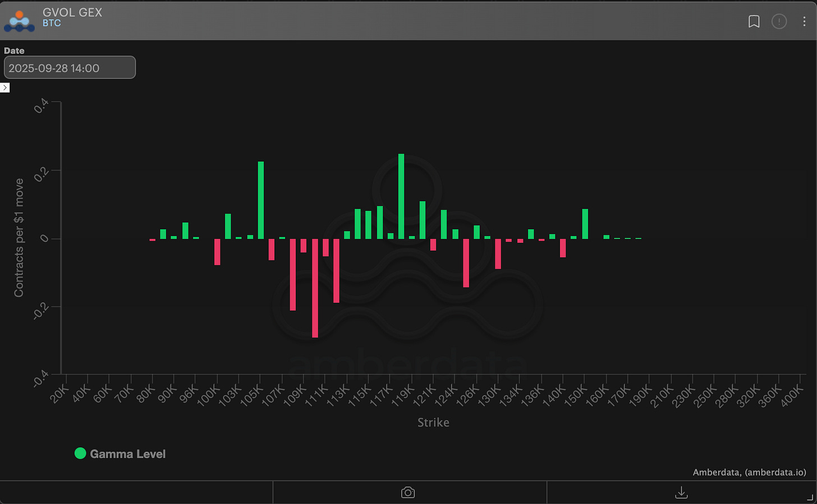Open the Date picker field
Screen dimensions: 817x504
[x=70, y=68]
